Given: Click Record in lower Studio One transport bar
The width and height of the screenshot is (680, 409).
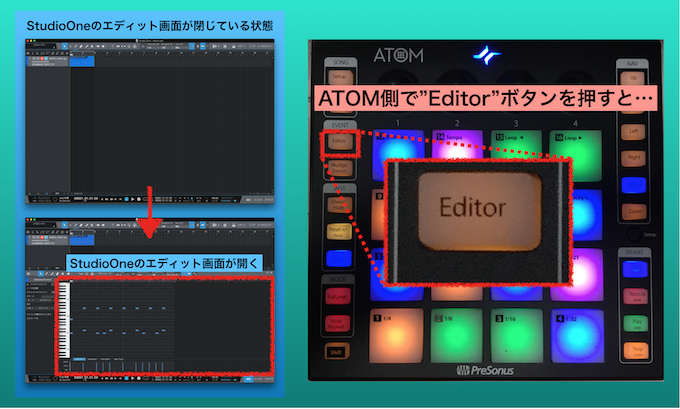Looking at the screenshot, I should tap(139, 379).
